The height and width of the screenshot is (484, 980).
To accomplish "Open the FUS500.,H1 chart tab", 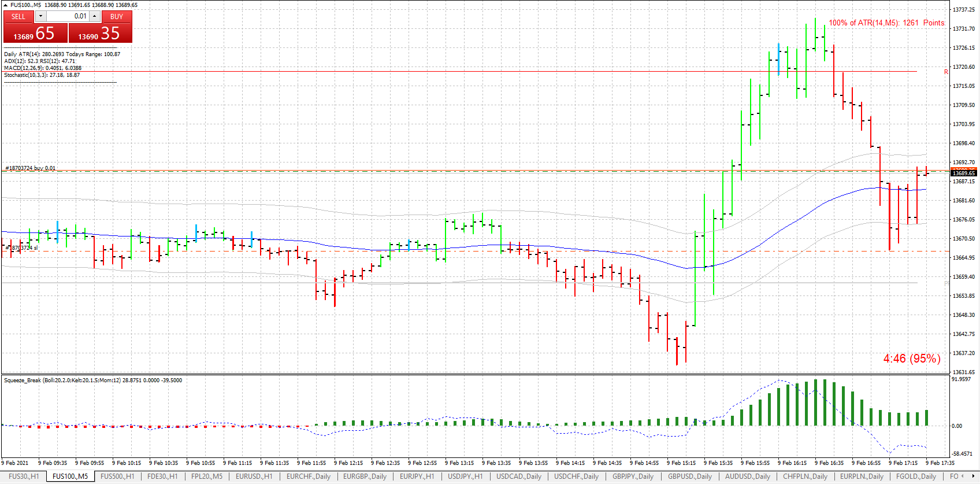I will coord(117,476).
